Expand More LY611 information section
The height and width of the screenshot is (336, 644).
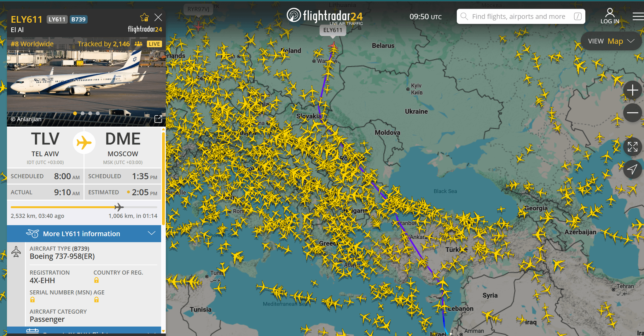(84, 234)
